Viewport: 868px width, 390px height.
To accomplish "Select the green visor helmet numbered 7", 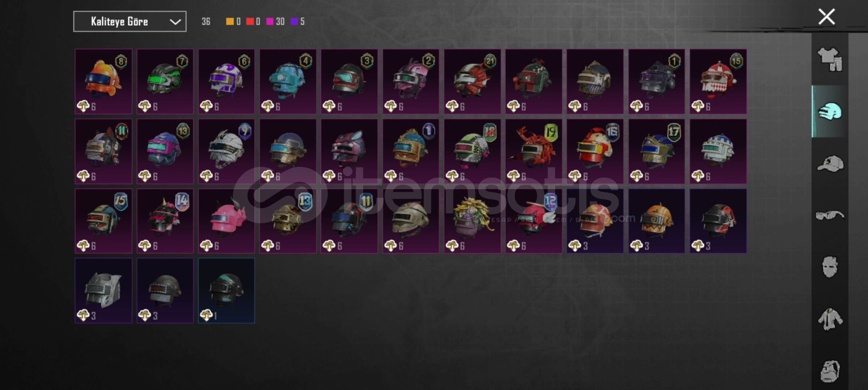I will (x=165, y=82).
